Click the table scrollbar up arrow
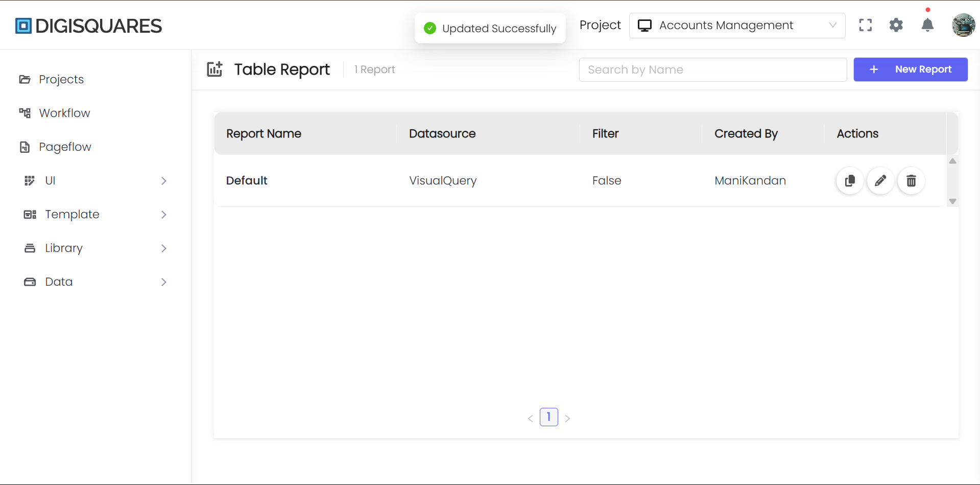 pos(952,161)
